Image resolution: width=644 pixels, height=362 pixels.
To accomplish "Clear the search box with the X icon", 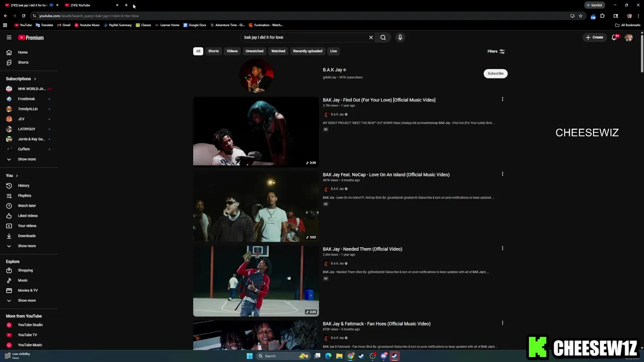I will (x=371, y=37).
